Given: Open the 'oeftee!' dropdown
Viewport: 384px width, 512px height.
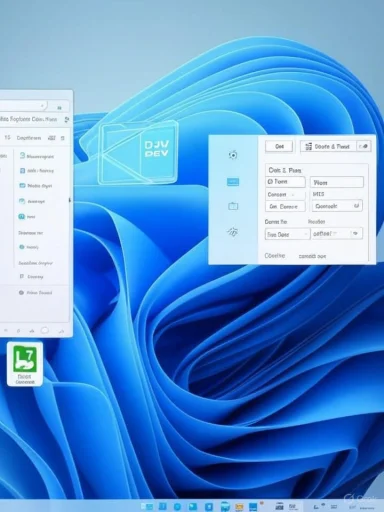Looking at the screenshot, I should [337, 234].
